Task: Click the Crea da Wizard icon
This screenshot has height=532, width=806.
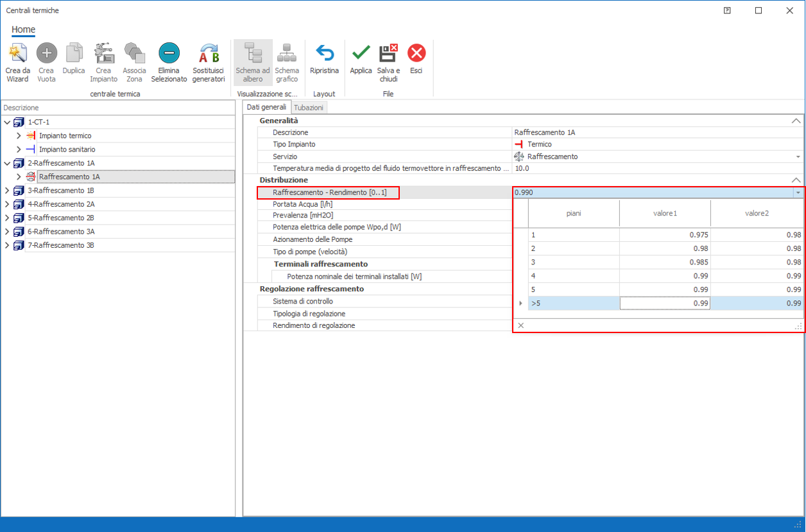Action: [18, 54]
